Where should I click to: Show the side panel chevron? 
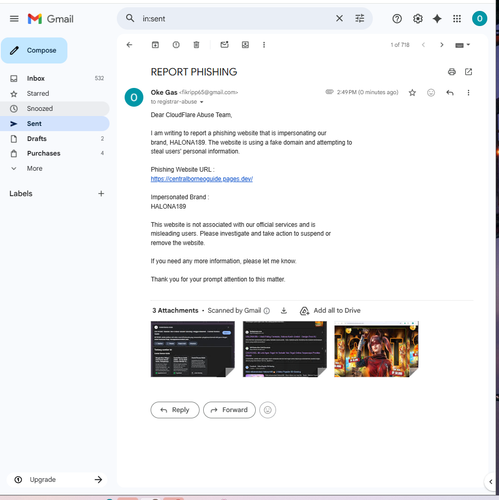490,481
